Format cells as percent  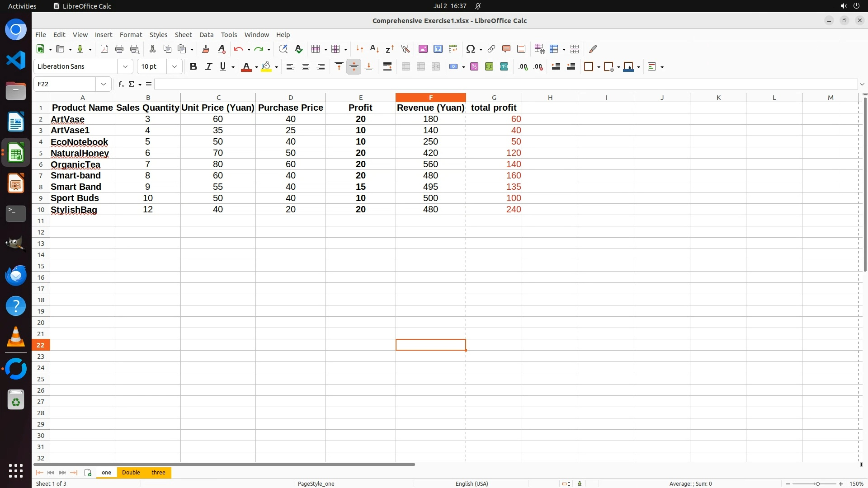474,66
